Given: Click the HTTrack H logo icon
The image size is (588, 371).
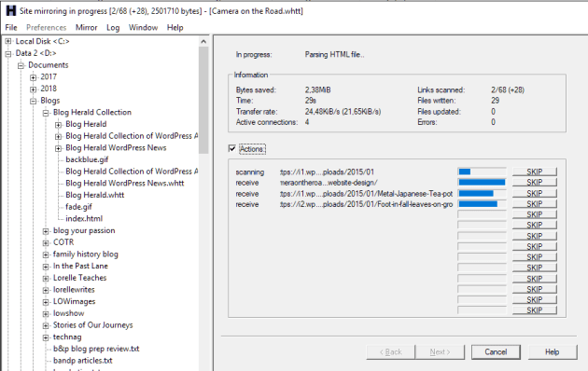Looking at the screenshot, I should [11, 11].
